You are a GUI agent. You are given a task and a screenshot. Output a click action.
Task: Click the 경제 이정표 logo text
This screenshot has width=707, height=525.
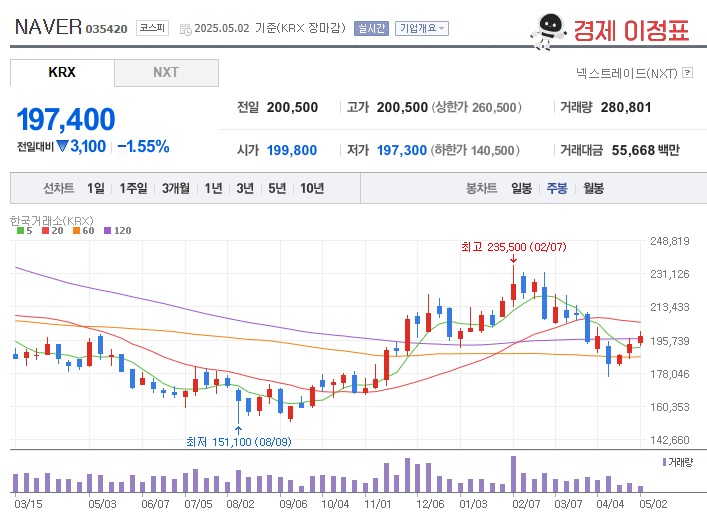[631, 31]
